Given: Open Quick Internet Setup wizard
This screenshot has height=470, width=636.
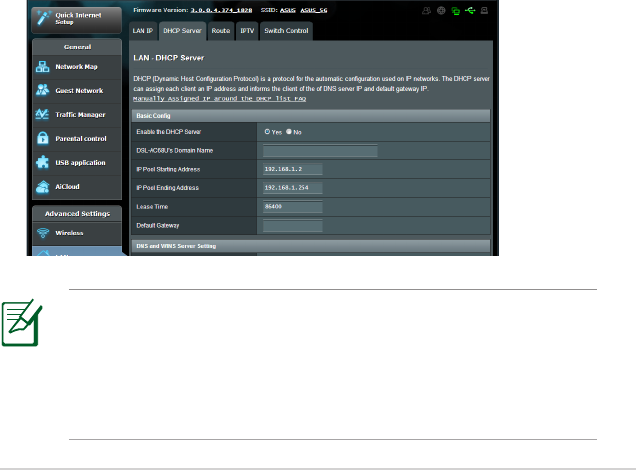Looking at the screenshot, I should [76, 19].
